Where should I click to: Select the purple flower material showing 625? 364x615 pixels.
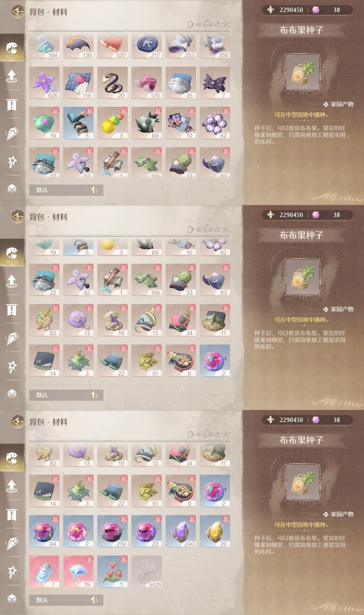coord(44,83)
